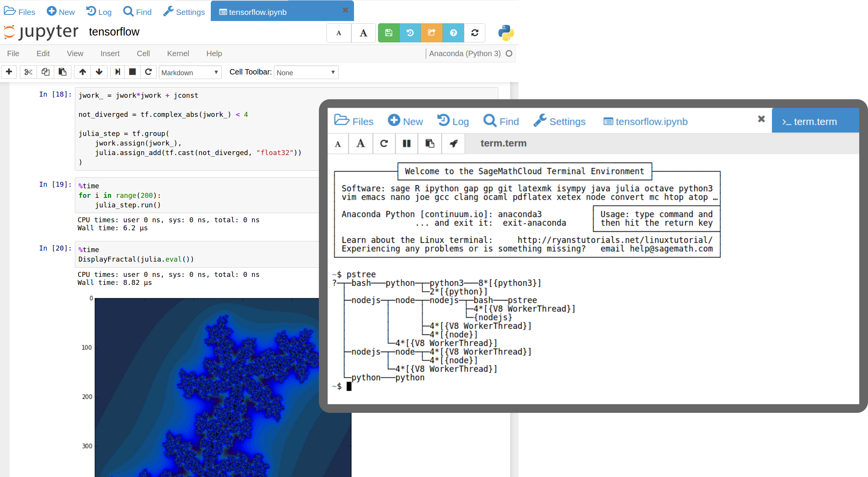Open the Kernel menu
The width and height of the screenshot is (868, 477).
tap(178, 53)
